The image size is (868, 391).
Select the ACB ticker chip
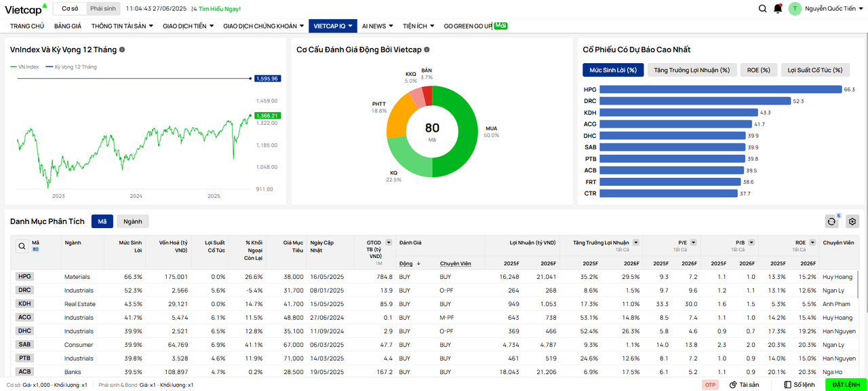pos(24,372)
